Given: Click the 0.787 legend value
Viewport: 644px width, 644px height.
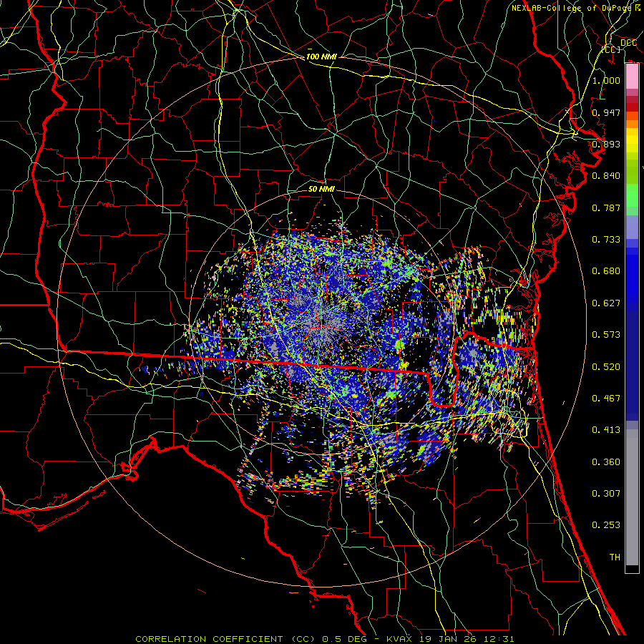Looking at the screenshot, I should (x=606, y=208).
